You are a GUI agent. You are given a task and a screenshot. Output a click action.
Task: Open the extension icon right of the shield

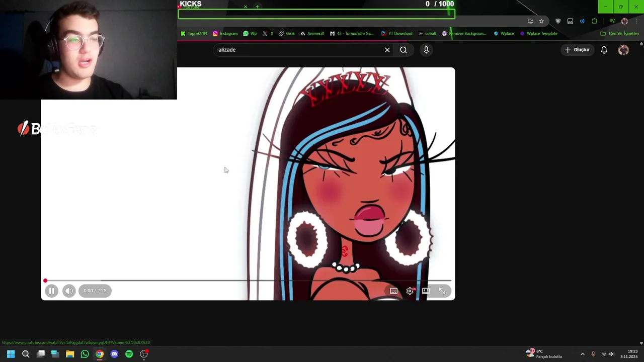(570, 21)
